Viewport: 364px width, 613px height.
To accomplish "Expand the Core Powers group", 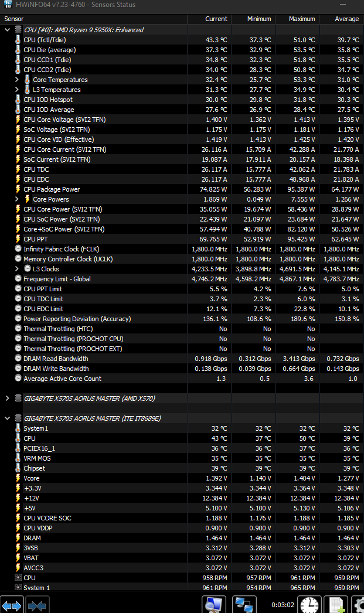I will coord(17,199).
